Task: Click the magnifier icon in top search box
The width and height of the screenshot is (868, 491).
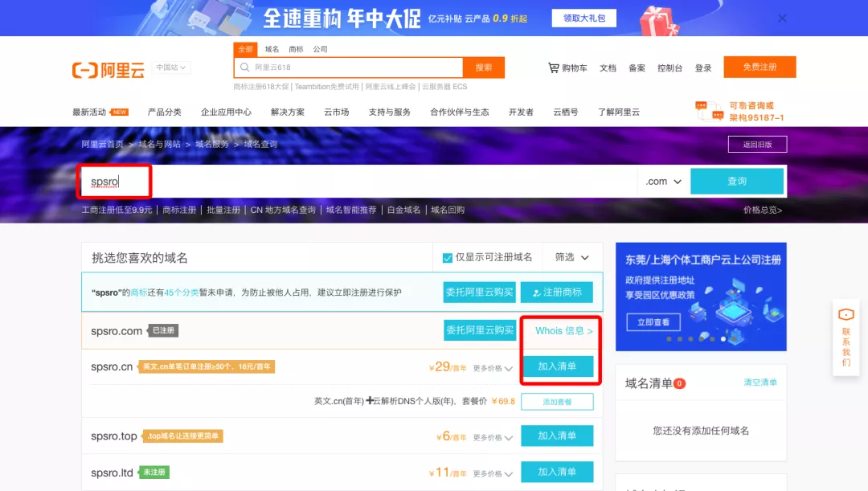Action: (x=244, y=68)
